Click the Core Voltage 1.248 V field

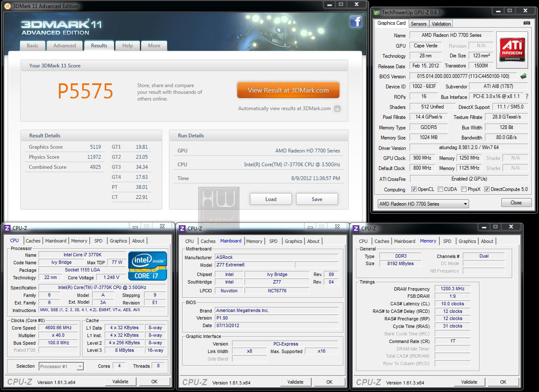click(x=111, y=278)
